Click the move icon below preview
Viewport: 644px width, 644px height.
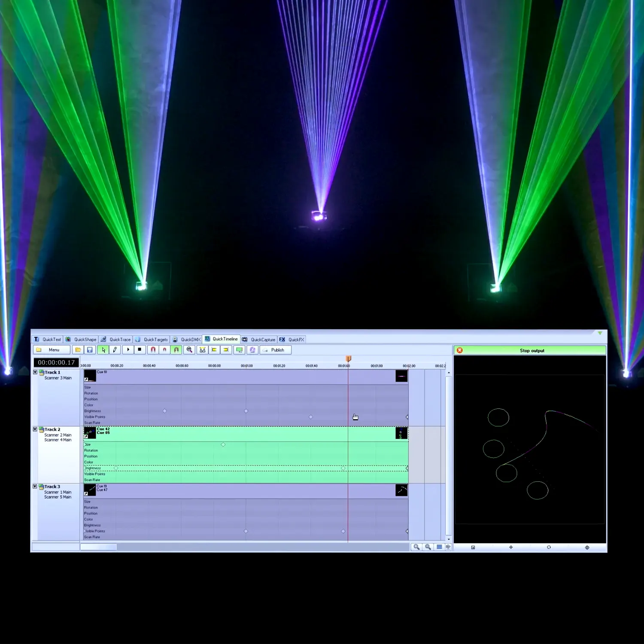click(x=511, y=547)
